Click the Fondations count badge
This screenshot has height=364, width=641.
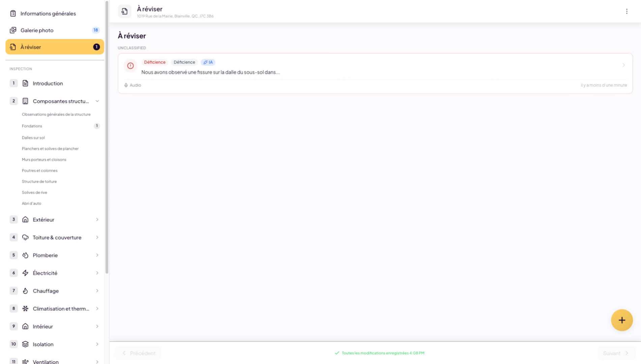click(x=97, y=126)
